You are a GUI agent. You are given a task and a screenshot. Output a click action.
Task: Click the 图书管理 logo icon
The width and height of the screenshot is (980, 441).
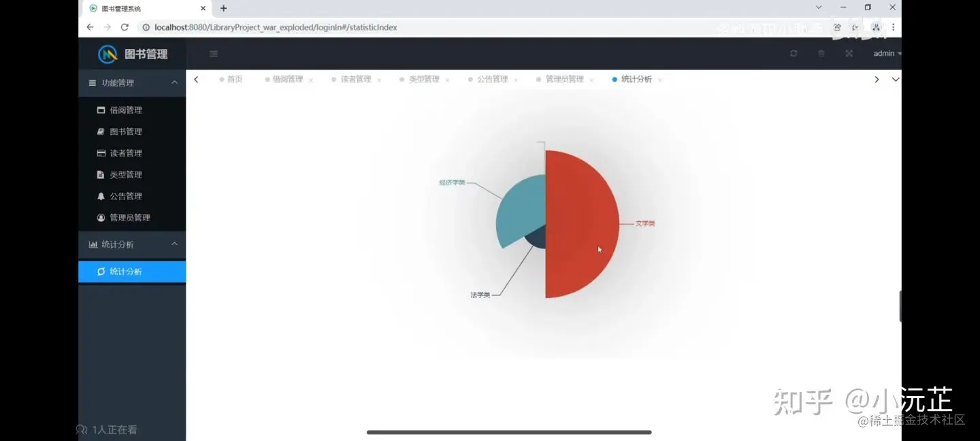[x=108, y=54]
